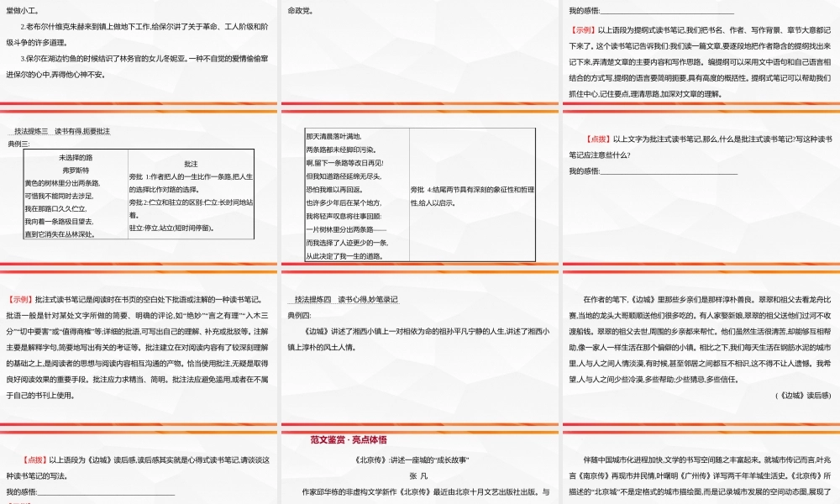Viewport: 840px width, 504px height.
Task: Click the red 【点拨】 tag before 以上文字为批注式读书笔记
Action: click(x=597, y=139)
